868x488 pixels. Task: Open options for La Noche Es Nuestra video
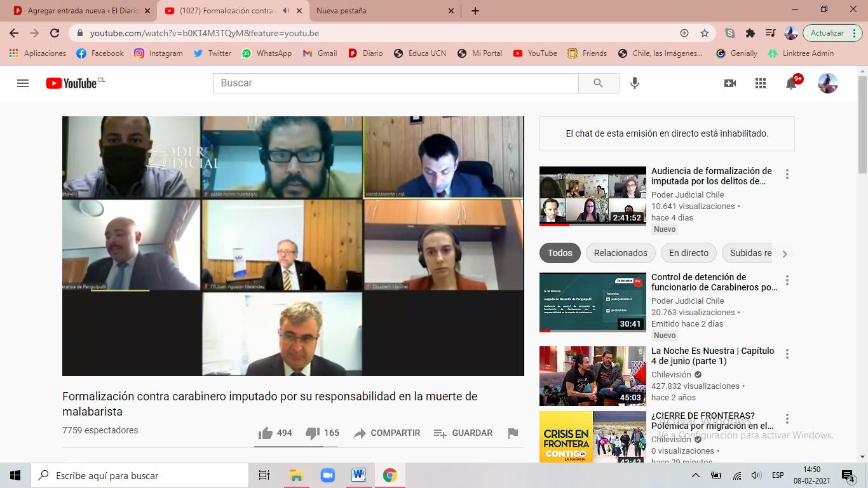(x=787, y=354)
